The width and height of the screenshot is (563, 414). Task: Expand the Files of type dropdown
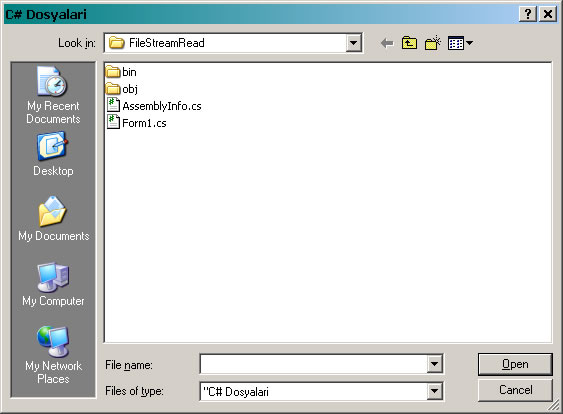click(x=434, y=391)
